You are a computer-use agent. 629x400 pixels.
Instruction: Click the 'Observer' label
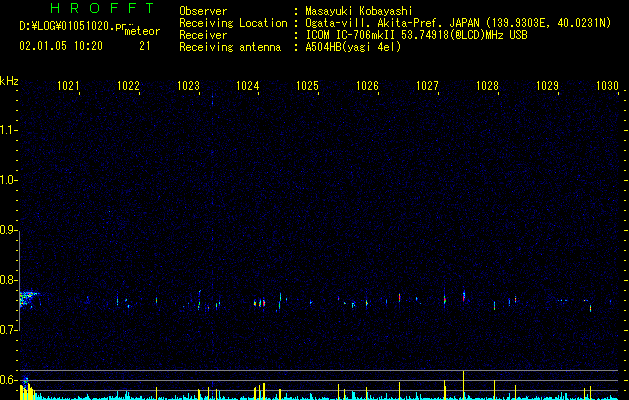click(x=203, y=11)
